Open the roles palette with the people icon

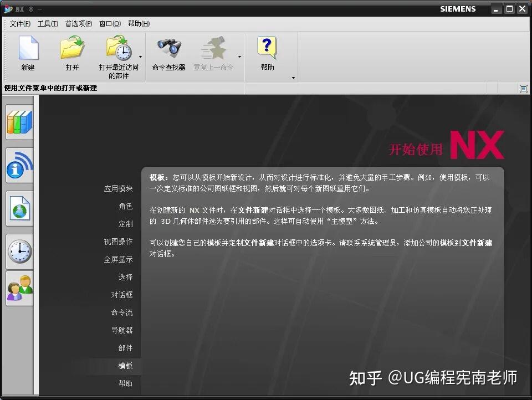pos(19,289)
